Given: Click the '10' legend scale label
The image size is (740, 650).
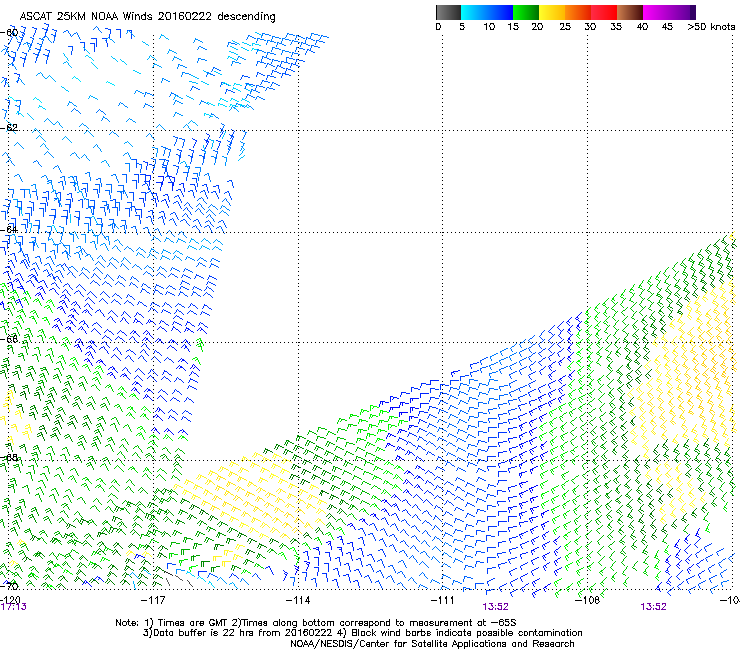Looking at the screenshot, I should 489,27.
